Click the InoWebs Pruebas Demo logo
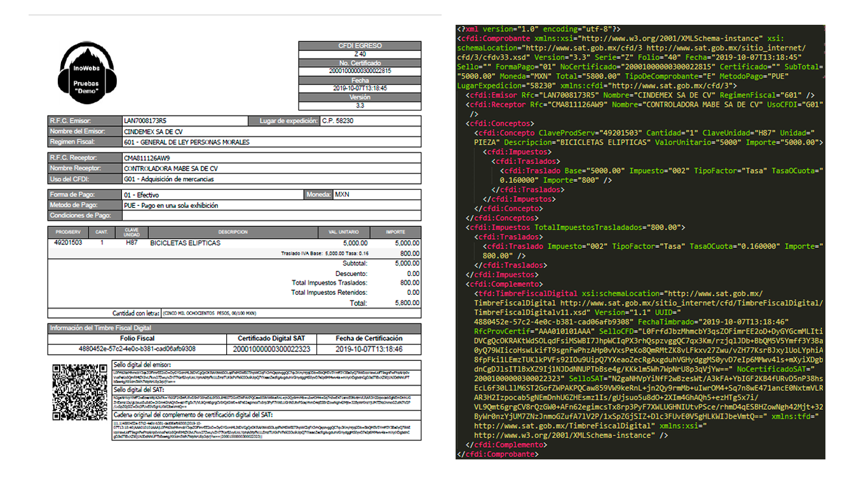Screen dimensions: 868x488 87,73
